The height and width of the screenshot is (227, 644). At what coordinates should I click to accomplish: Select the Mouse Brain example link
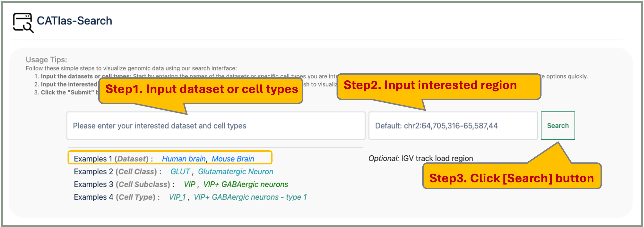(233, 159)
